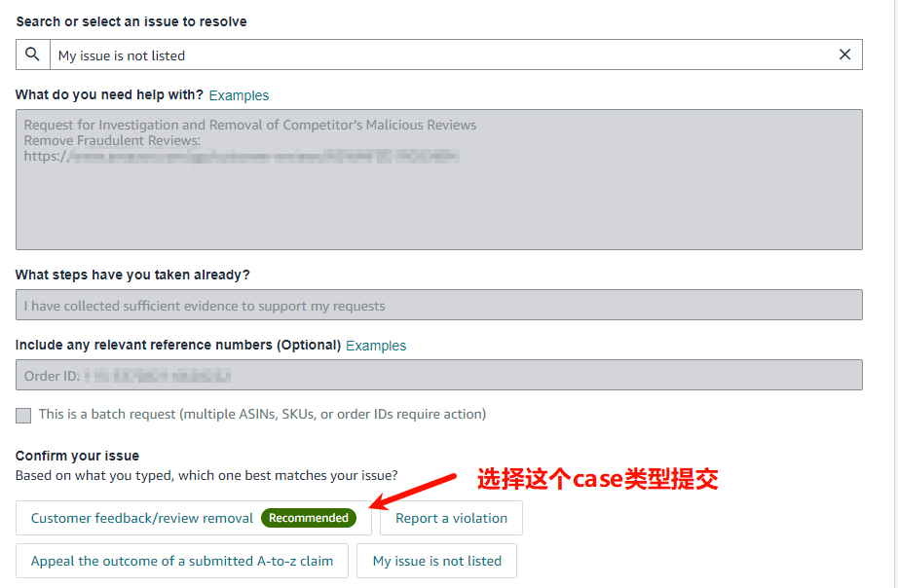Click the red annotation arrow
Image resolution: width=898 pixels, height=588 pixels.
click(x=415, y=491)
